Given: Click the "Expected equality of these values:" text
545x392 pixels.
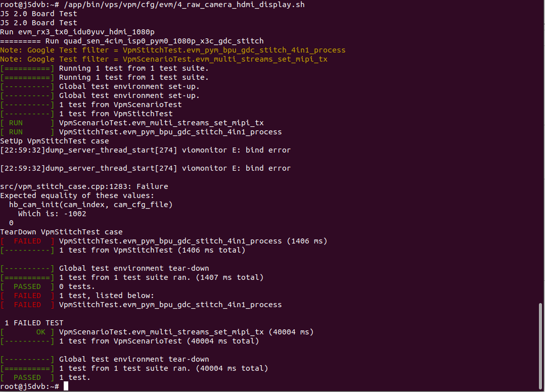Looking at the screenshot, I should pyautogui.click(x=77, y=195).
